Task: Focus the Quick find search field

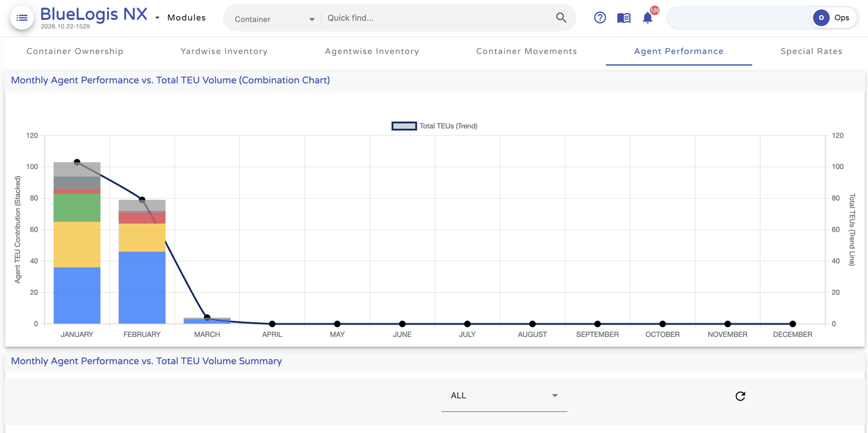Action: point(437,18)
